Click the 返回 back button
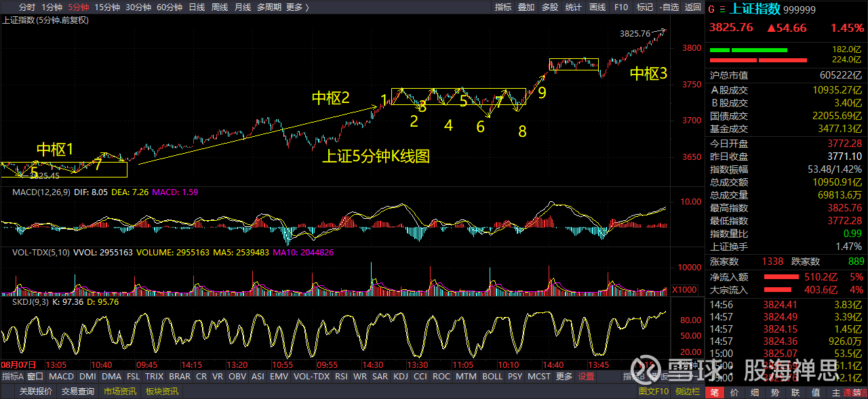868x399 pixels. pos(692,7)
